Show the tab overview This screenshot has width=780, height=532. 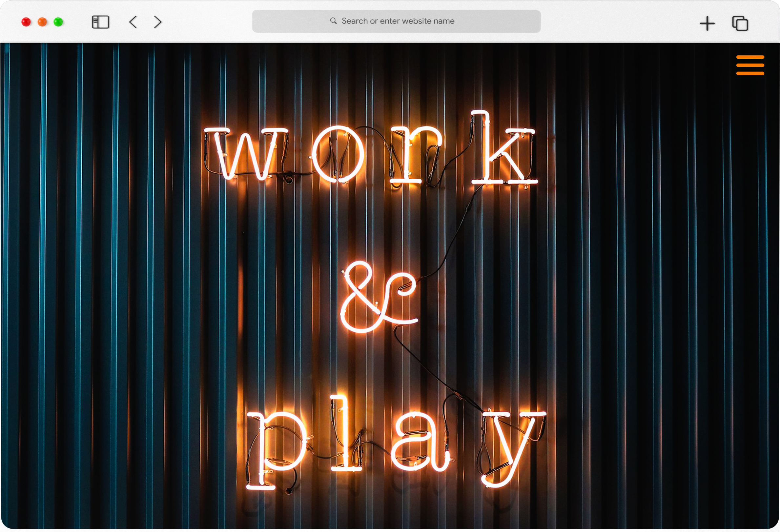pos(740,24)
